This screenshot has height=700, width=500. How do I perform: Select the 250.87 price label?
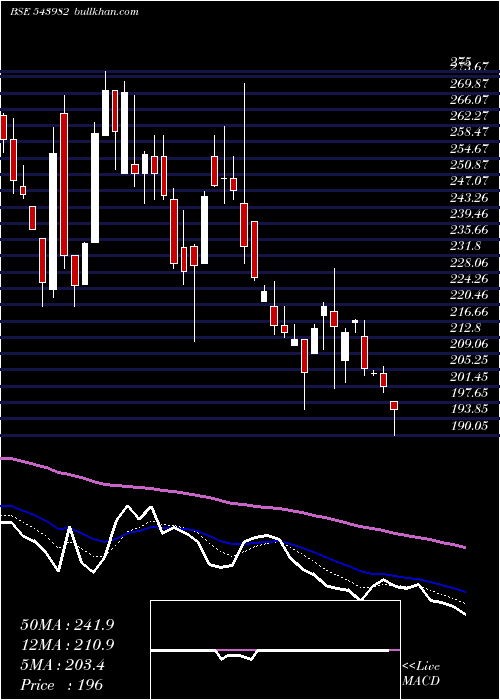pos(470,166)
